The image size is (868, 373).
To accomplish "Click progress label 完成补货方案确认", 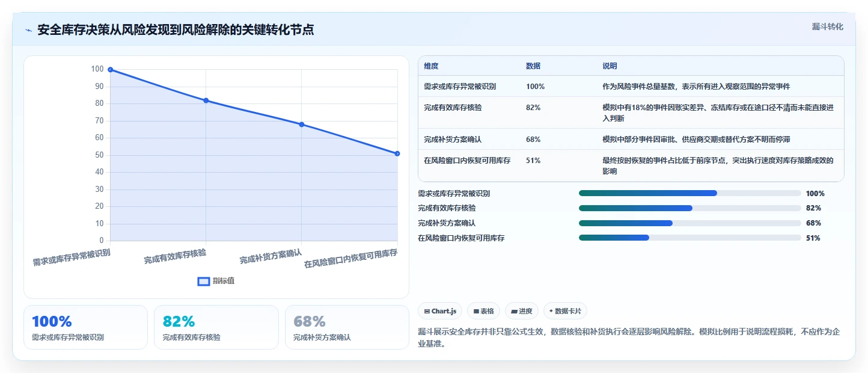I will point(447,223).
